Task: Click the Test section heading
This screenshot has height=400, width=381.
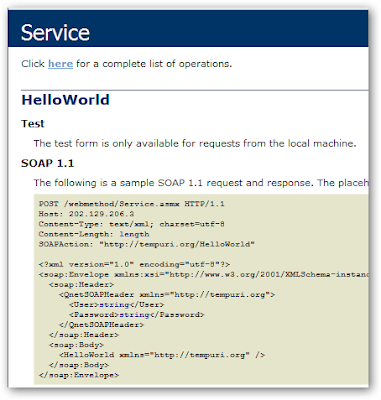Action: [33, 124]
